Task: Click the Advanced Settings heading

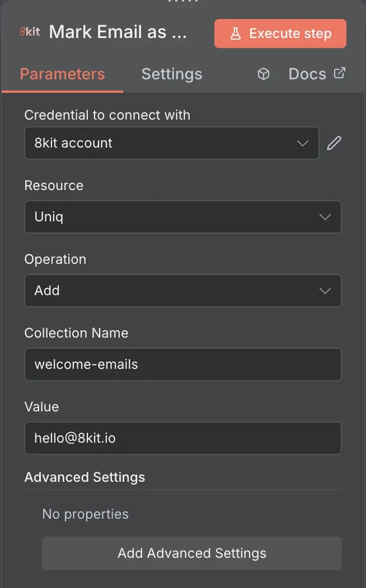Action: (85, 477)
